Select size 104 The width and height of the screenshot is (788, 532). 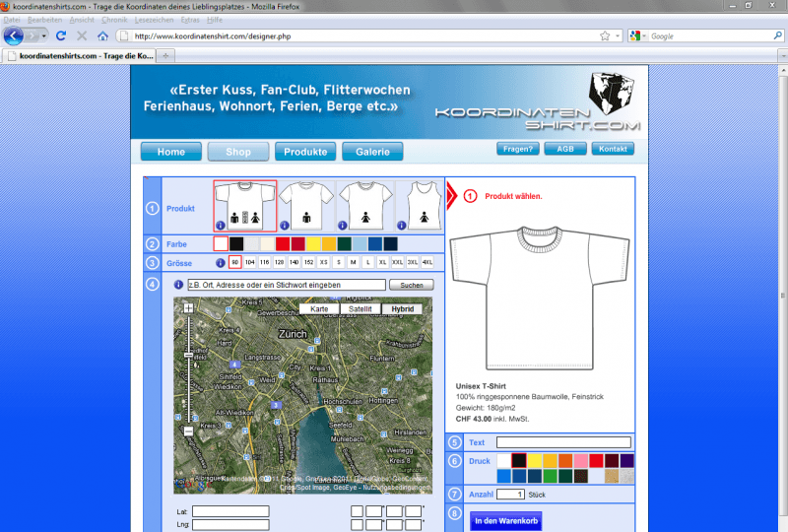pyautogui.click(x=249, y=263)
